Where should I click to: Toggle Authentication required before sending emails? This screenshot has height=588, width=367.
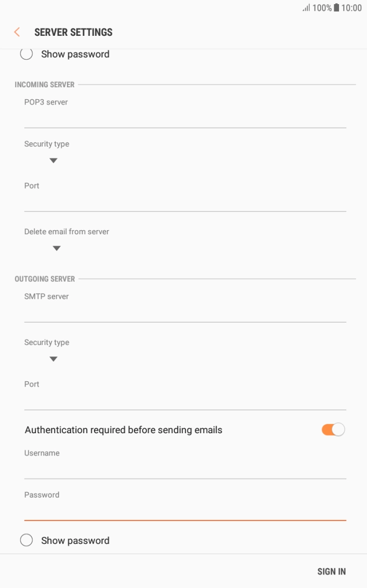(333, 430)
